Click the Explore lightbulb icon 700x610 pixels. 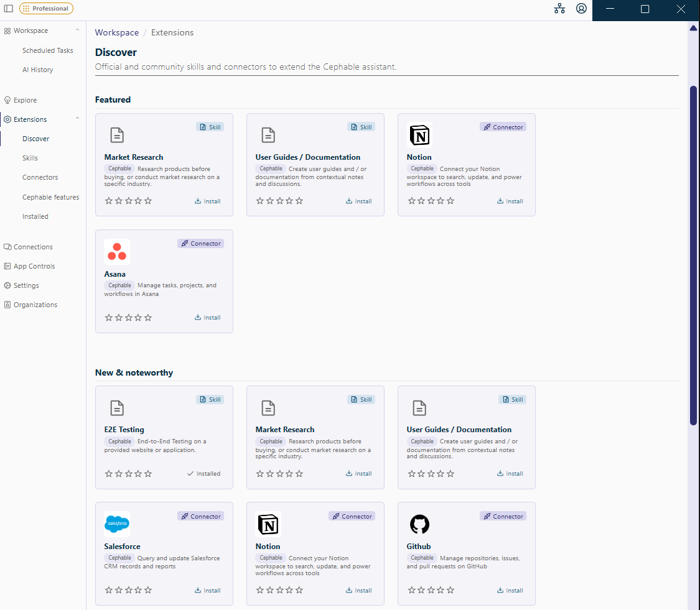[x=7, y=100]
